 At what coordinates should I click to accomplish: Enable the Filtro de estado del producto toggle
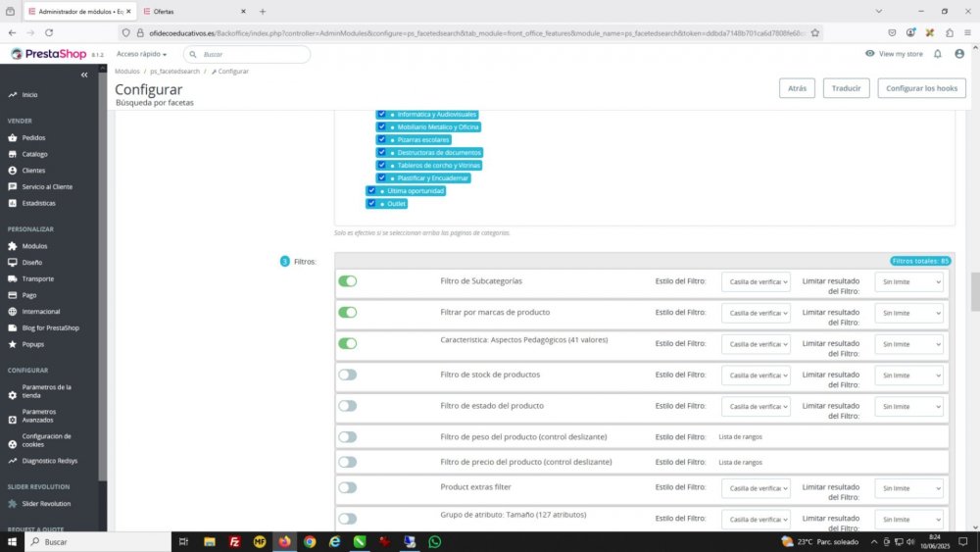348,406
